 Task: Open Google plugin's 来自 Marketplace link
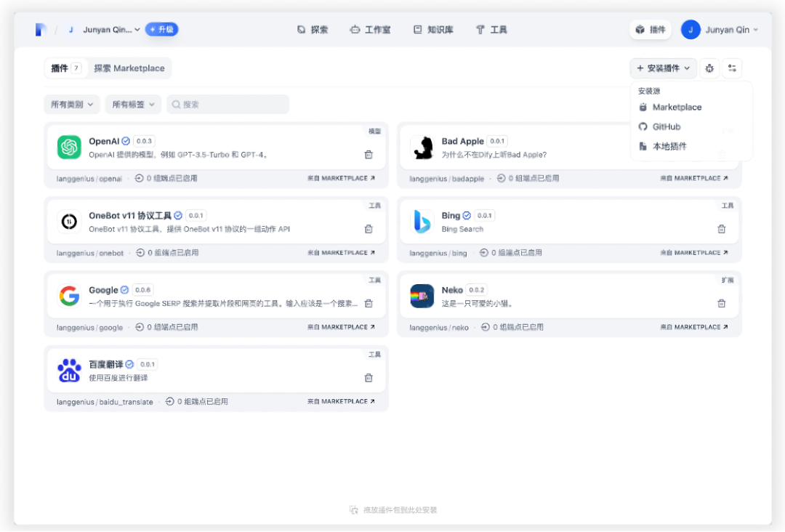tap(341, 327)
